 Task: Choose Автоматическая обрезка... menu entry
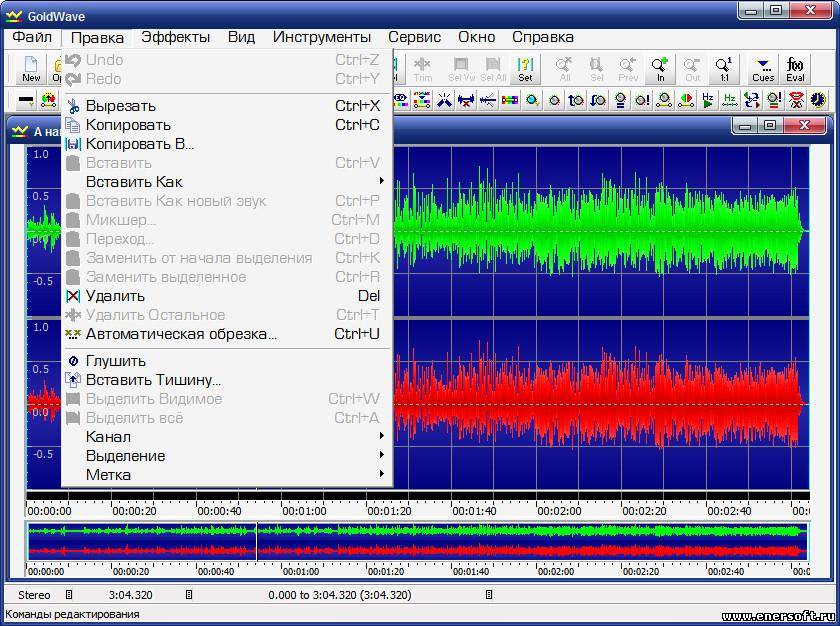(227, 334)
